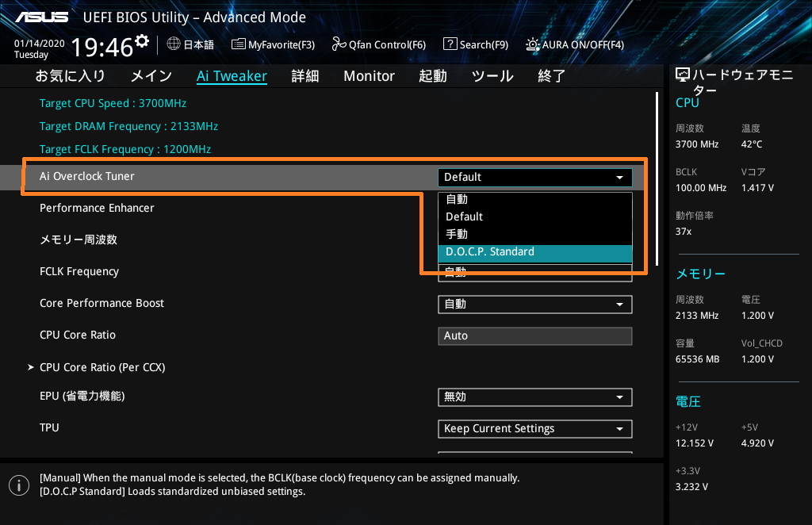Image resolution: width=812 pixels, height=525 pixels.
Task: Click the BCLK 100.00 MHz value
Action: point(701,188)
